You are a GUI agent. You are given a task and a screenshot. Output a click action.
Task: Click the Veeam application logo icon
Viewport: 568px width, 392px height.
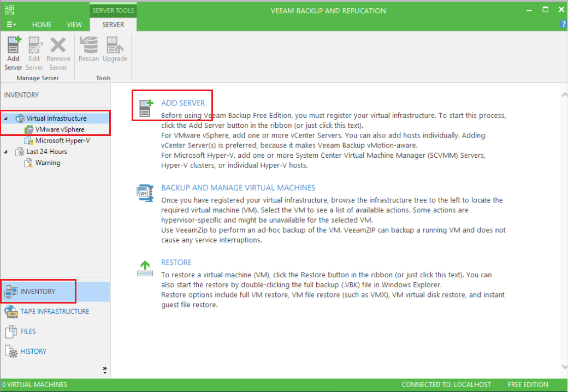[x=9, y=10]
